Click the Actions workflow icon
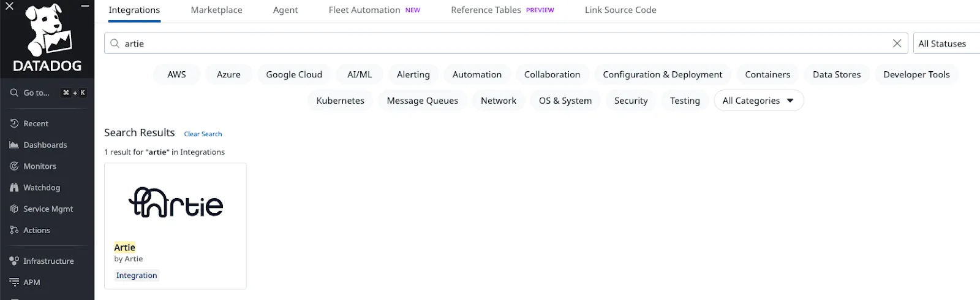The image size is (980, 300). coord(14,230)
